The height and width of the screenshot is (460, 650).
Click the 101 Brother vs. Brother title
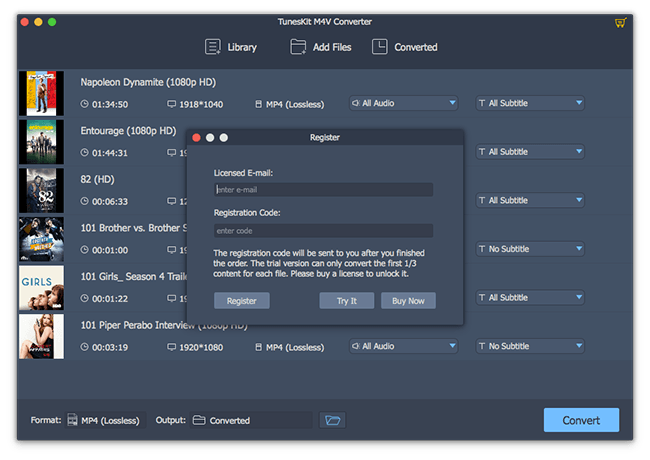tap(133, 228)
